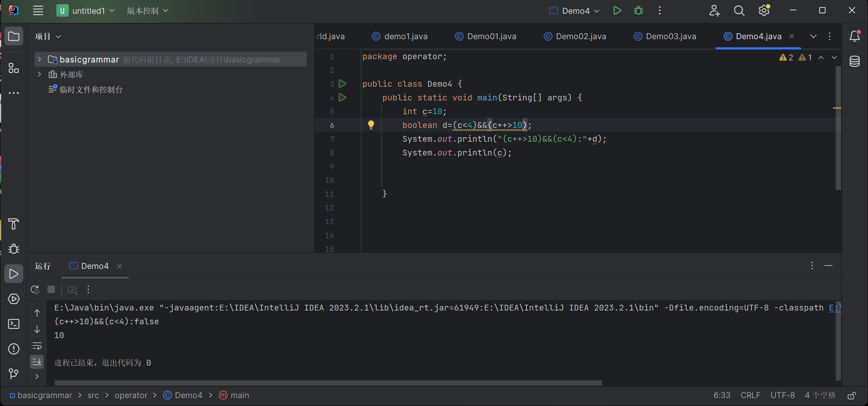Open the Structure tool window icon
This screenshot has width=868, height=406.
pos(14,68)
